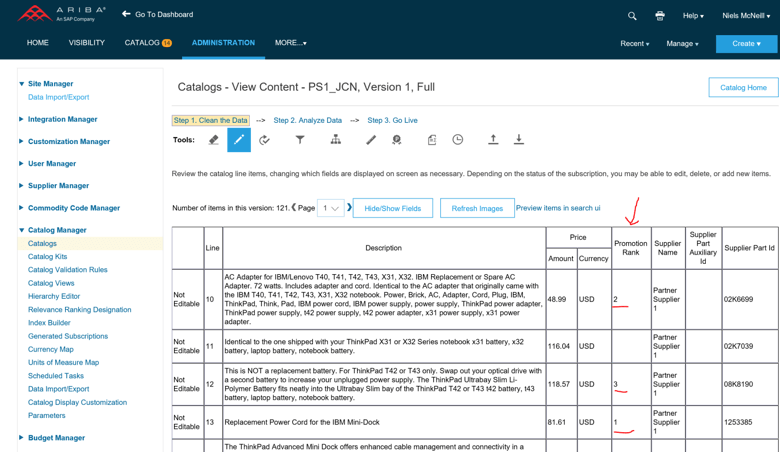This screenshot has height=452, width=780.
Task: Click the highlighted pencil edit tool
Action: pyautogui.click(x=239, y=140)
